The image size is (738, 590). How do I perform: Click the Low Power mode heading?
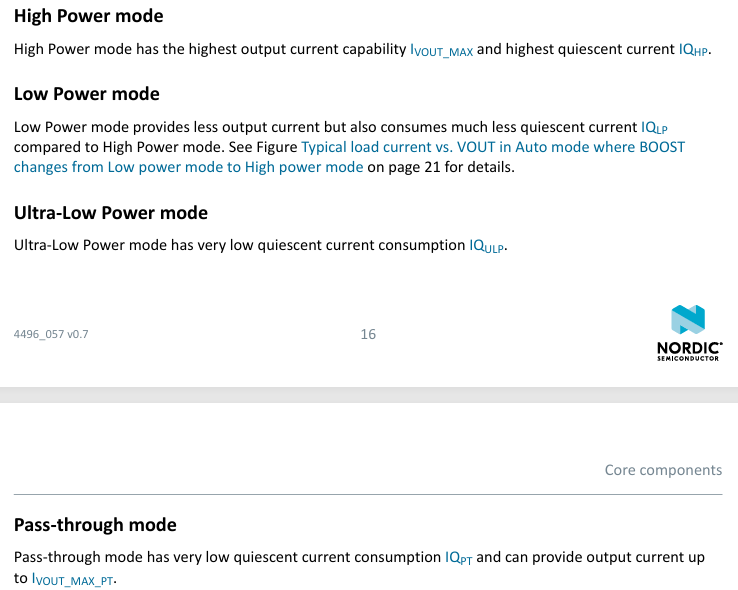(x=86, y=94)
